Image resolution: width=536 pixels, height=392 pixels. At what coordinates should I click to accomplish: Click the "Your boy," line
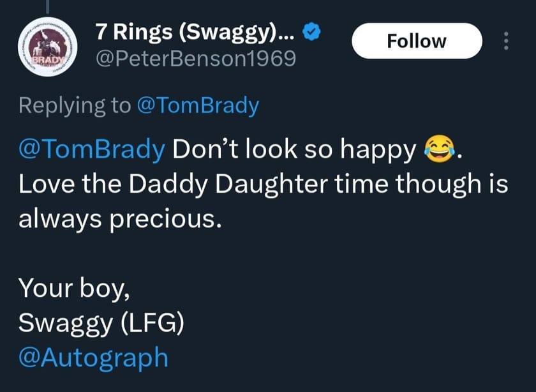point(75,288)
